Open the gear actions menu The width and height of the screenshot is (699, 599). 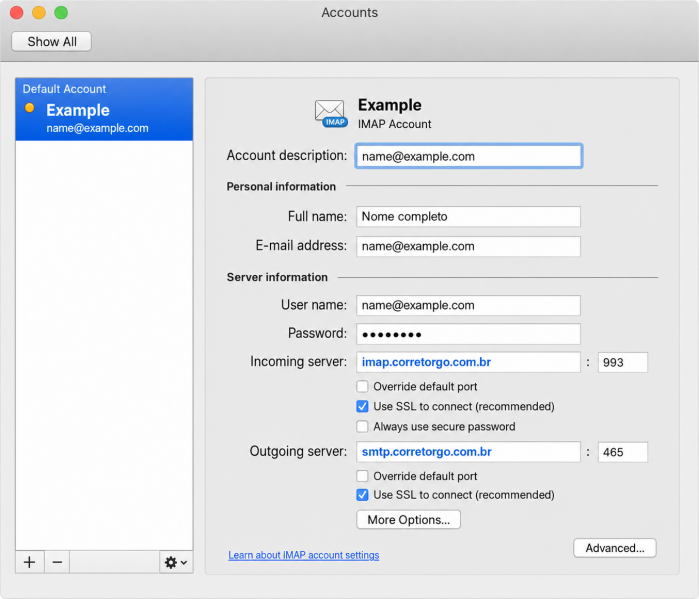pyautogui.click(x=176, y=562)
